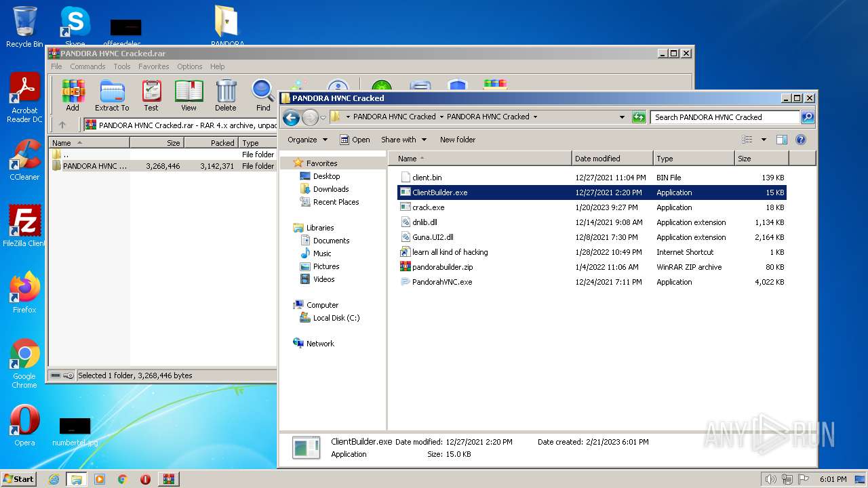Open the recent locations dropdown next to Forward
This screenshot has height=488, width=868.
pyautogui.click(x=323, y=117)
